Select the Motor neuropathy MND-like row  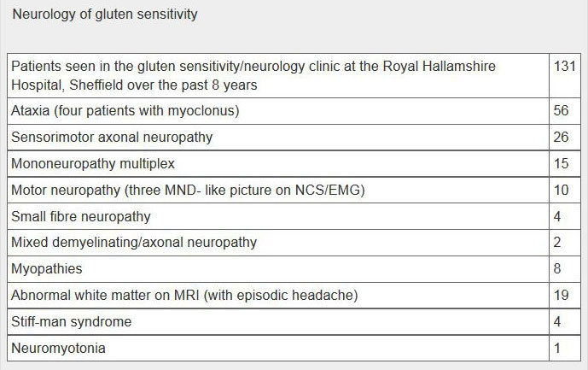pyautogui.click(x=294, y=190)
